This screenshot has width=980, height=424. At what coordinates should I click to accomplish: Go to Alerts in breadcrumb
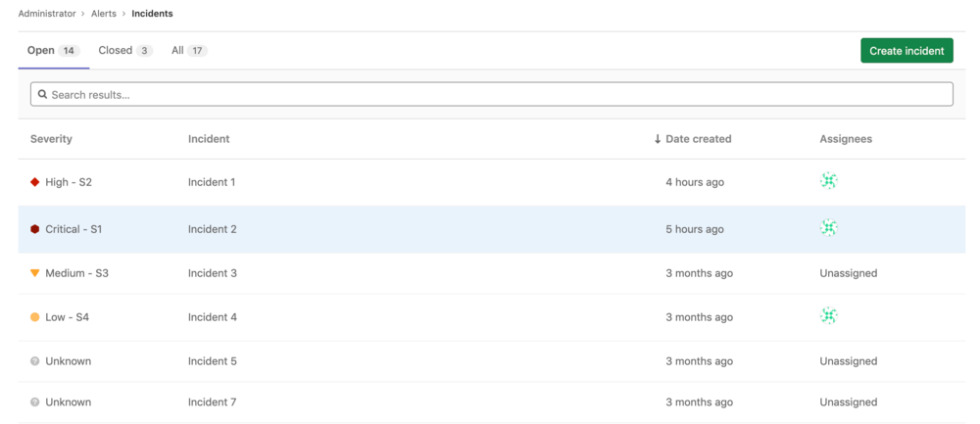click(x=104, y=14)
